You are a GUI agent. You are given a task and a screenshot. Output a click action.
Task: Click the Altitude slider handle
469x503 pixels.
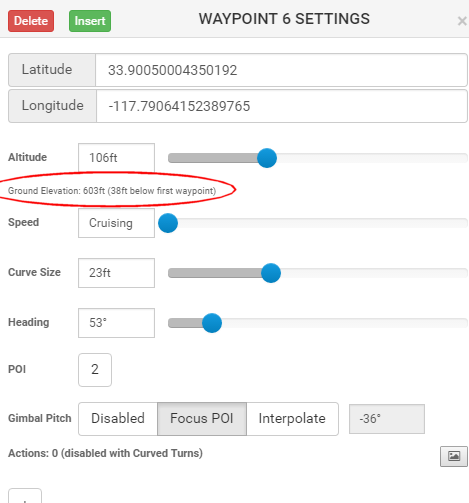pos(267,158)
